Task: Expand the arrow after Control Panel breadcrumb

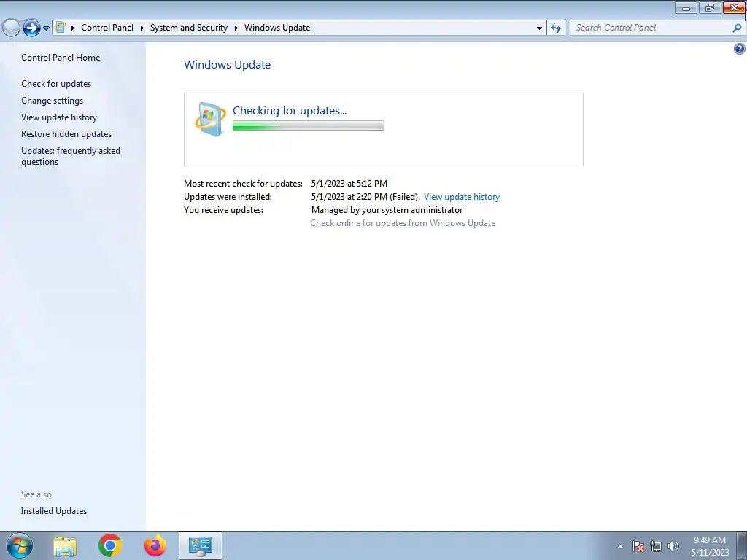Action: click(x=142, y=28)
